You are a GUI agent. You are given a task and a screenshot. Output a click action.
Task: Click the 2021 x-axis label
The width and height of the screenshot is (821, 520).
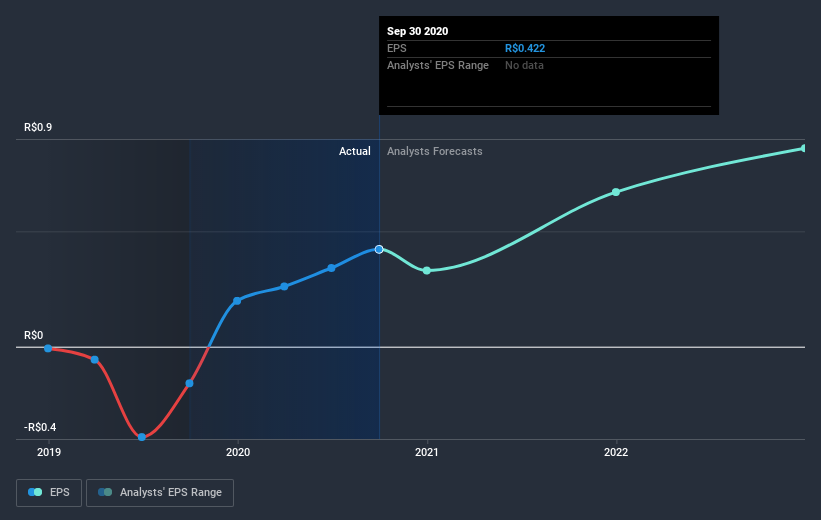(x=427, y=452)
